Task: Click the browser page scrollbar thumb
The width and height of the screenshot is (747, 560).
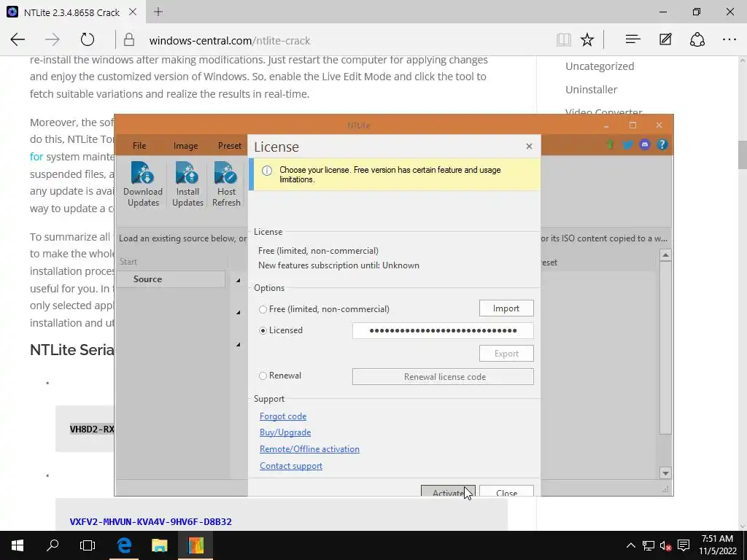Action: (x=742, y=155)
